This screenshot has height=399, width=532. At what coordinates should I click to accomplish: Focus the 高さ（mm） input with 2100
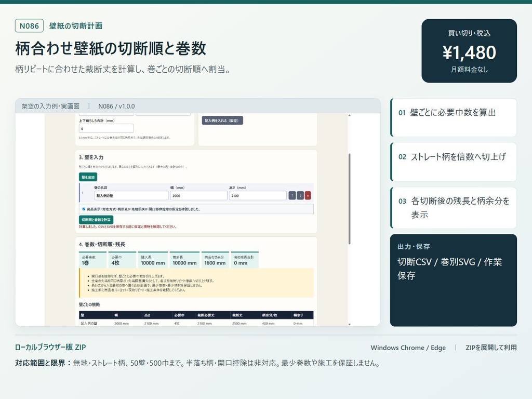[258, 196]
